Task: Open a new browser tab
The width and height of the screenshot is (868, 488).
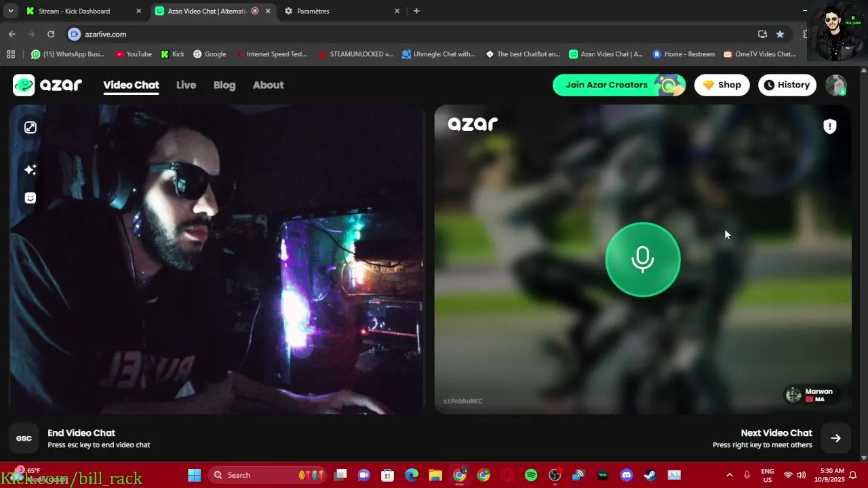Action: tap(416, 11)
